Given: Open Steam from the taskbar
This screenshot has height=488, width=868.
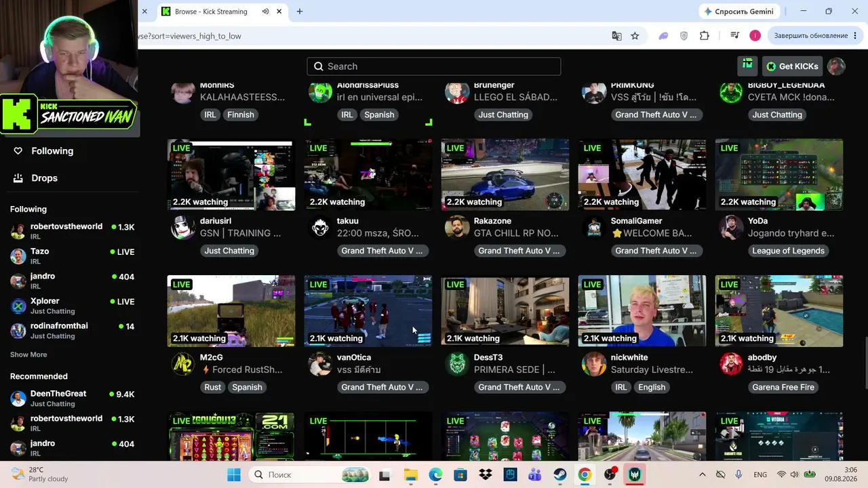Looking at the screenshot, I should pyautogui.click(x=560, y=474).
